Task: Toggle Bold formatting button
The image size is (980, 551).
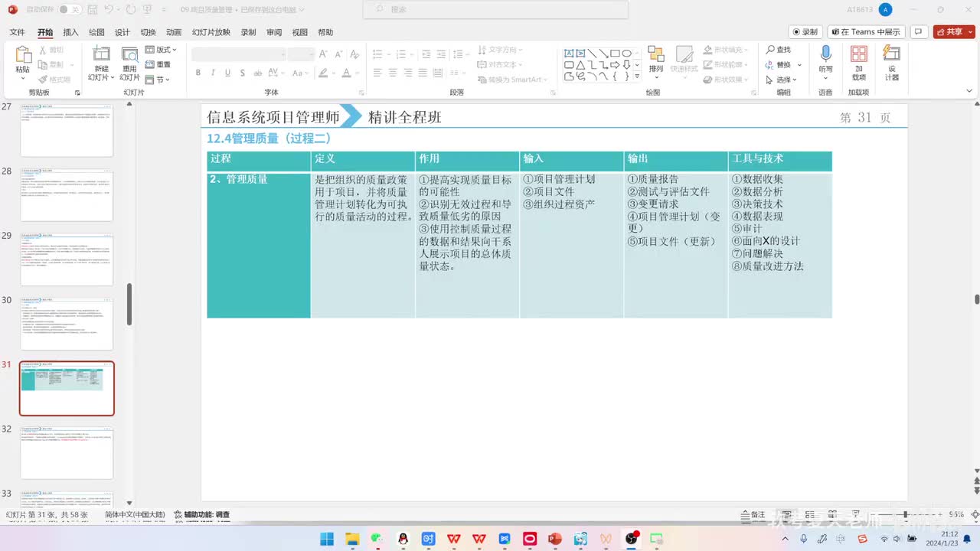Action: [198, 73]
